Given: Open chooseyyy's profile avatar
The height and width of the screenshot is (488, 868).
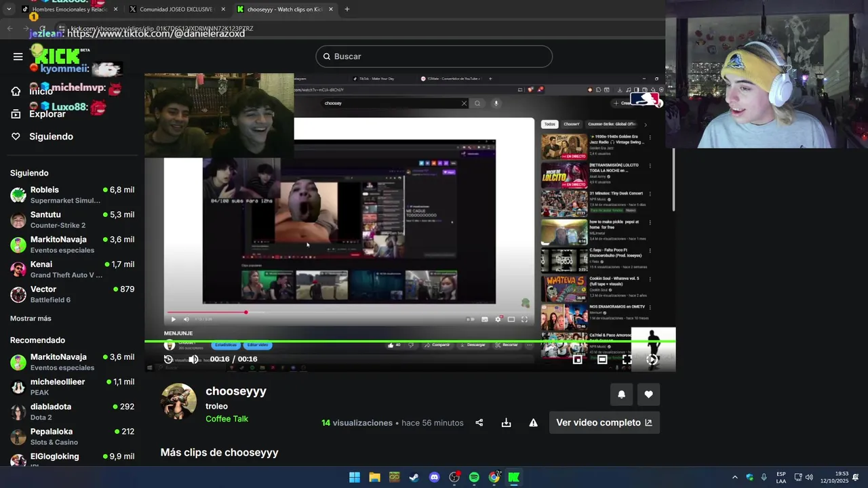Looking at the screenshot, I should (x=178, y=401).
